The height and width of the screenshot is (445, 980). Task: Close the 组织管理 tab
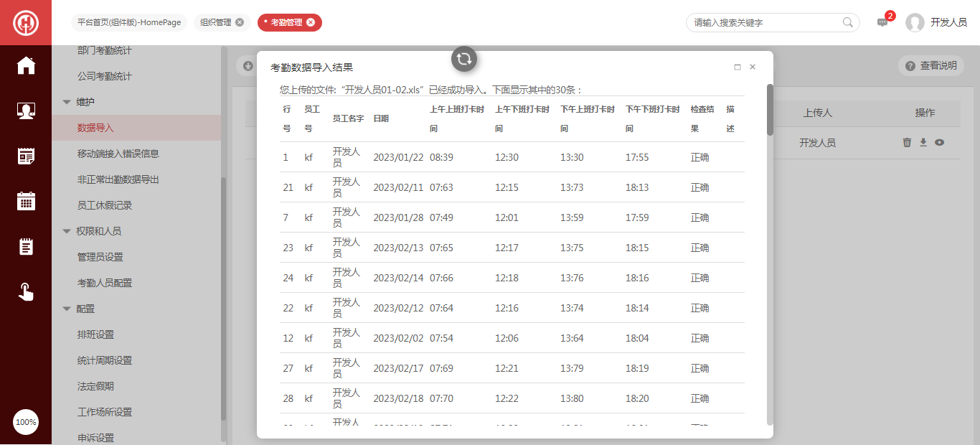(x=240, y=22)
